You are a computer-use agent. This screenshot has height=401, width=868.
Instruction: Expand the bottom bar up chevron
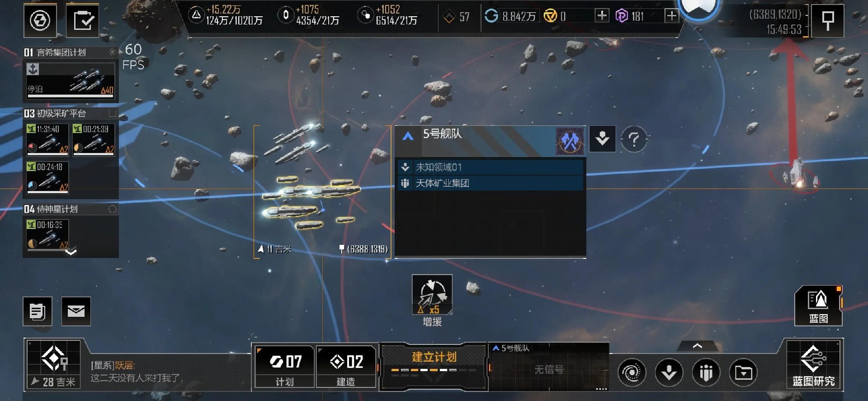[697, 346]
